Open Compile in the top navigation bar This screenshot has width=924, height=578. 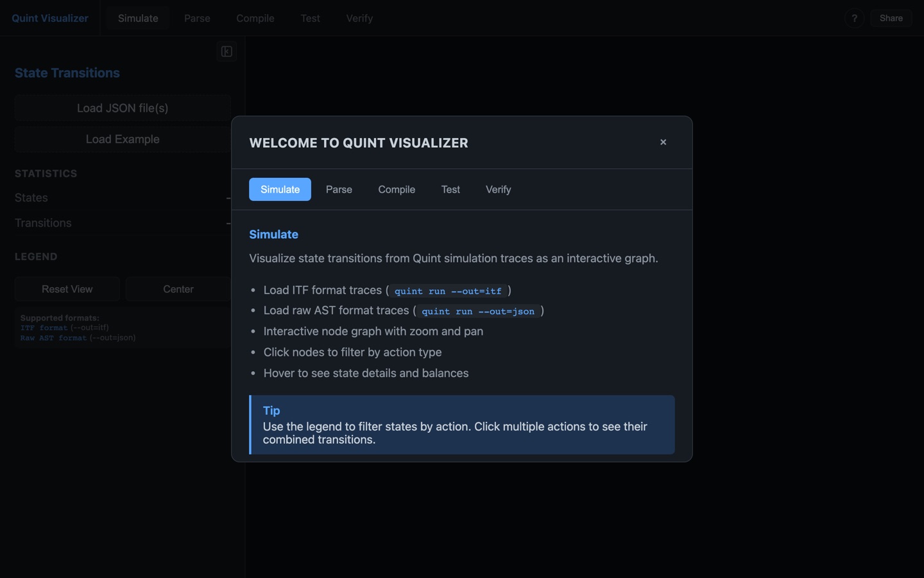[x=255, y=18]
